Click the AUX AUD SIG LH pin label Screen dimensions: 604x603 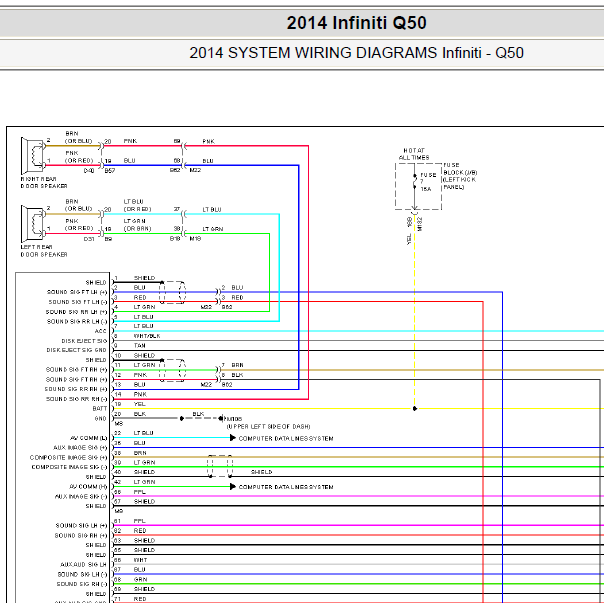[x=83, y=564]
